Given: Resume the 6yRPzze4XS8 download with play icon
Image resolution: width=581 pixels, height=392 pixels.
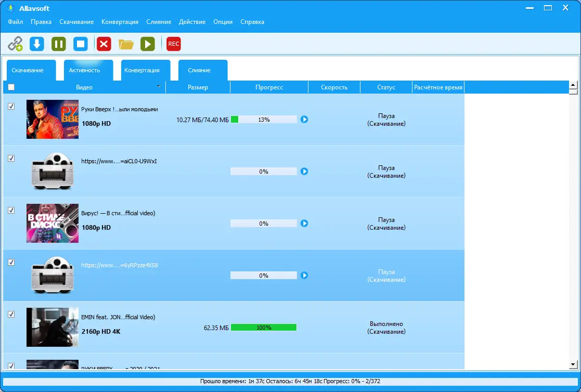Looking at the screenshot, I should (x=304, y=276).
